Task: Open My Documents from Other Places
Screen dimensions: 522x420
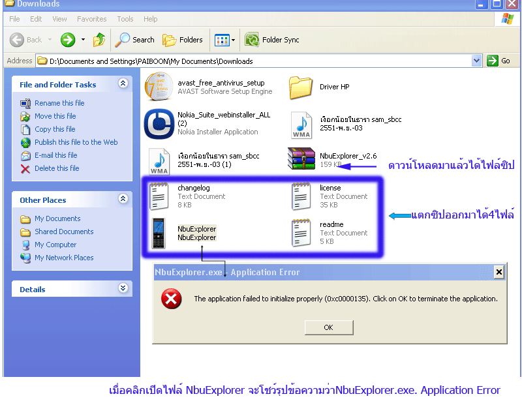Action: click(57, 218)
